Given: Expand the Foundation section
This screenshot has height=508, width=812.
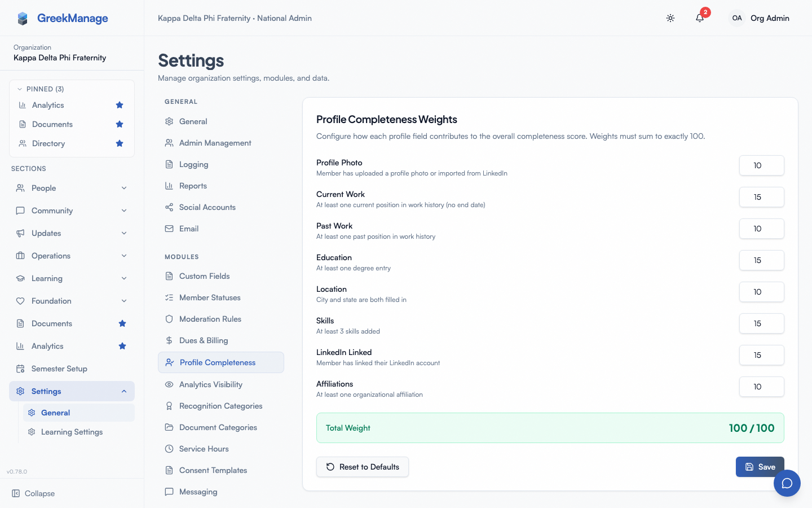Looking at the screenshot, I should 72,301.
